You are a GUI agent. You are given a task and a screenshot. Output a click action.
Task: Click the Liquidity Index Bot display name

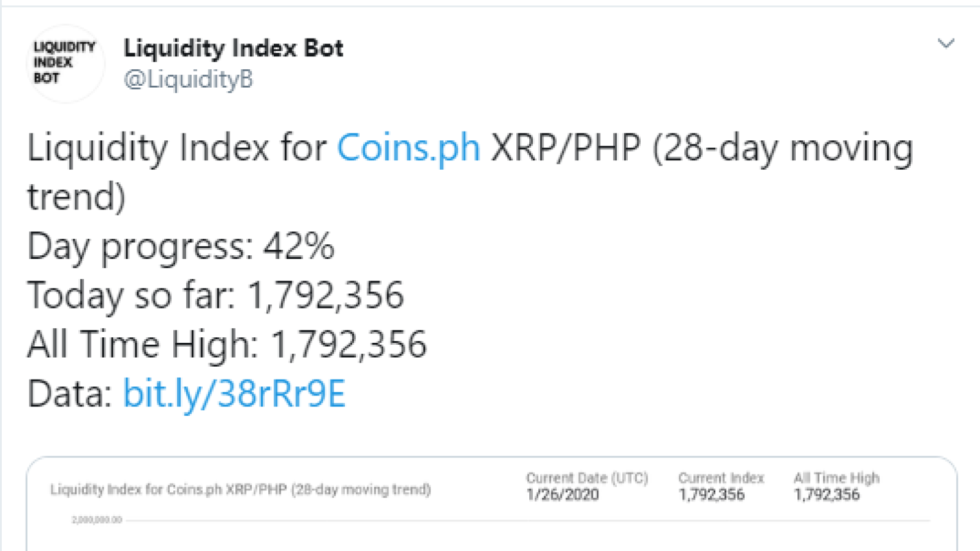(233, 48)
